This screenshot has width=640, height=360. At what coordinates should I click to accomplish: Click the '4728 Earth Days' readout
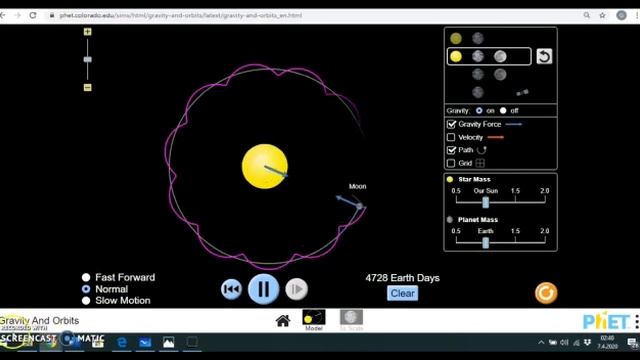(402, 278)
